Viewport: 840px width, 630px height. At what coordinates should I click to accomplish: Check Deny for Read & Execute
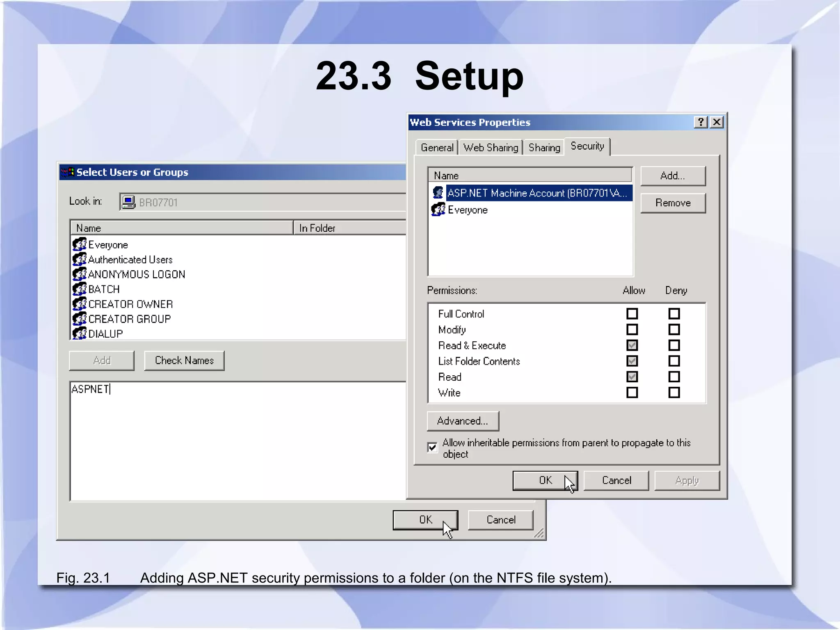[674, 345]
